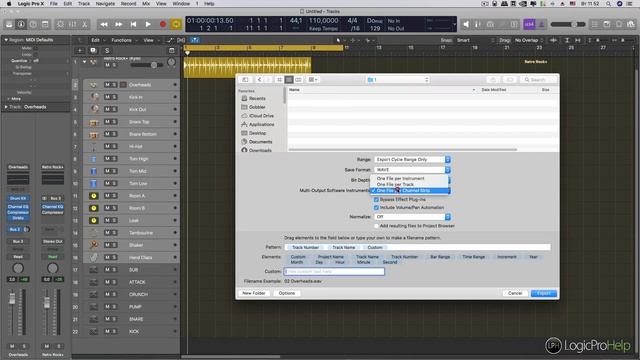Click the New Folder button
Screen dimensions: 640x360
(254, 293)
